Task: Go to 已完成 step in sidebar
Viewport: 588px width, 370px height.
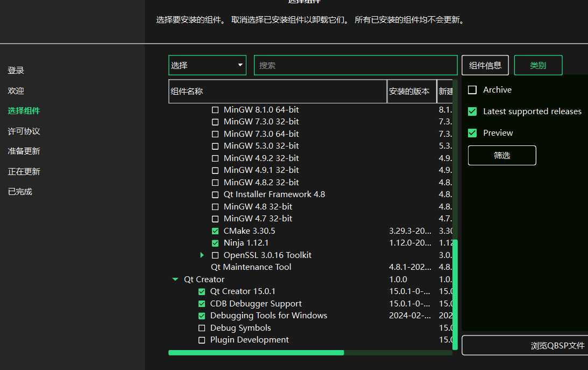Action: click(x=20, y=191)
